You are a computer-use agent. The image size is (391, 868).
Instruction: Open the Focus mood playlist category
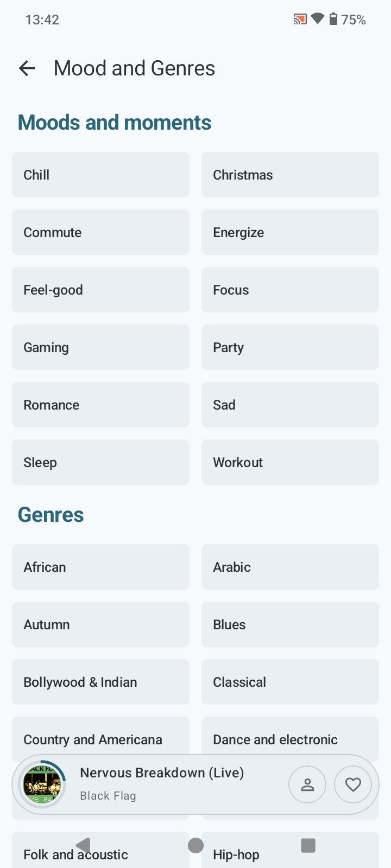pos(290,290)
